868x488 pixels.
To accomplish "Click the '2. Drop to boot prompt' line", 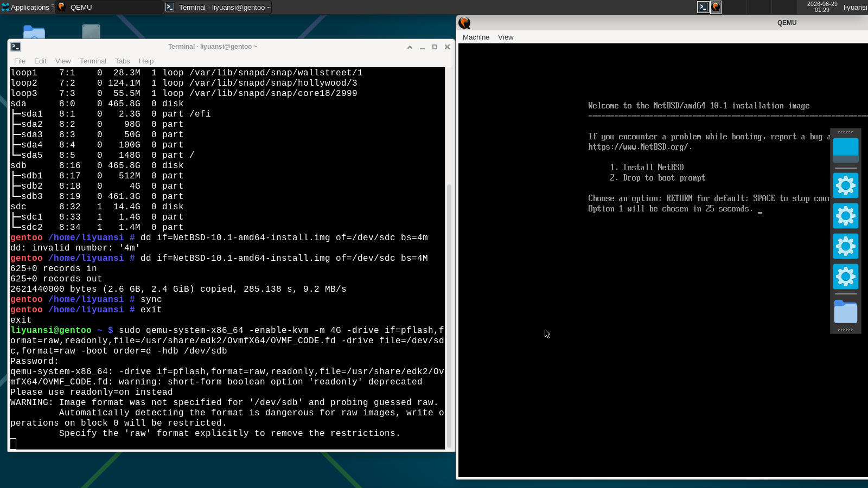I will [658, 178].
